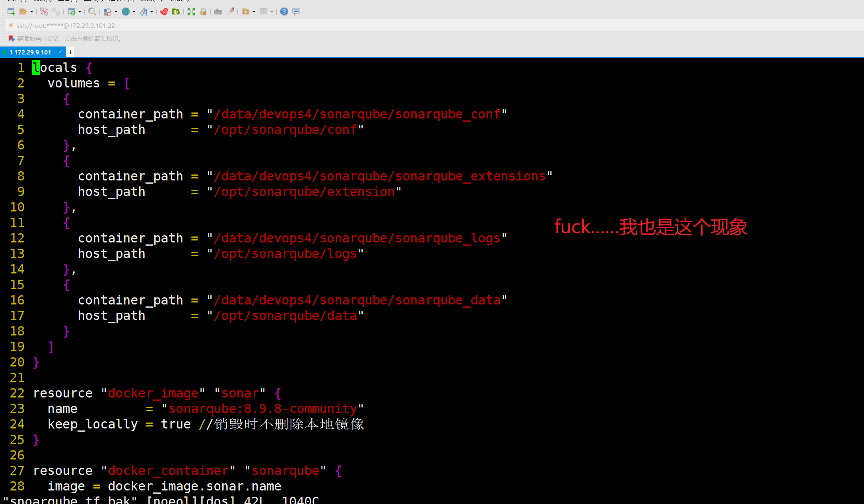Click the new folder plus icon
Viewport: 864px width, 504px height.
pyautogui.click(x=246, y=12)
